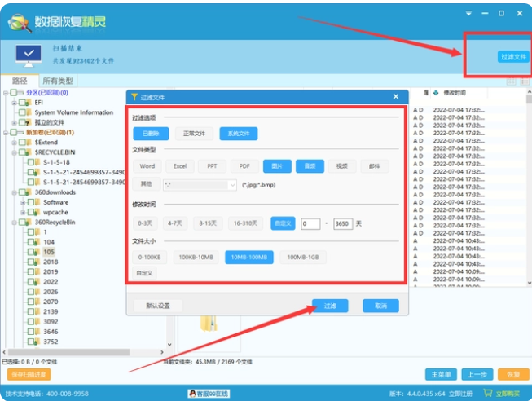
Task: Click the max days field showing 3650
Action: 343,223
